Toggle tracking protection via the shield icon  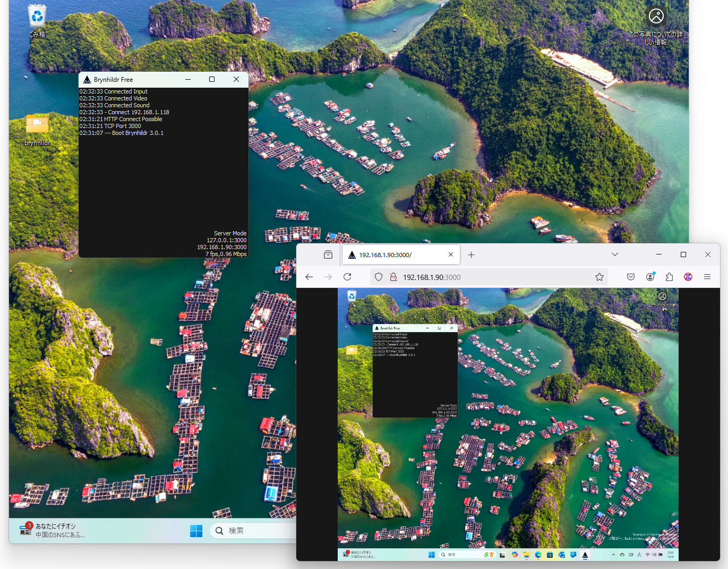click(x=378, y=277)
